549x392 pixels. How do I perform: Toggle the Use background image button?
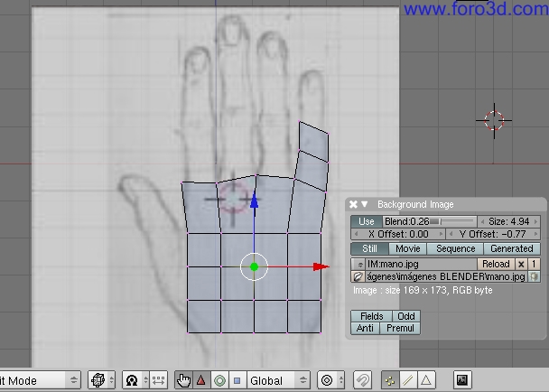pyautogui.click(x=367, y=221)
